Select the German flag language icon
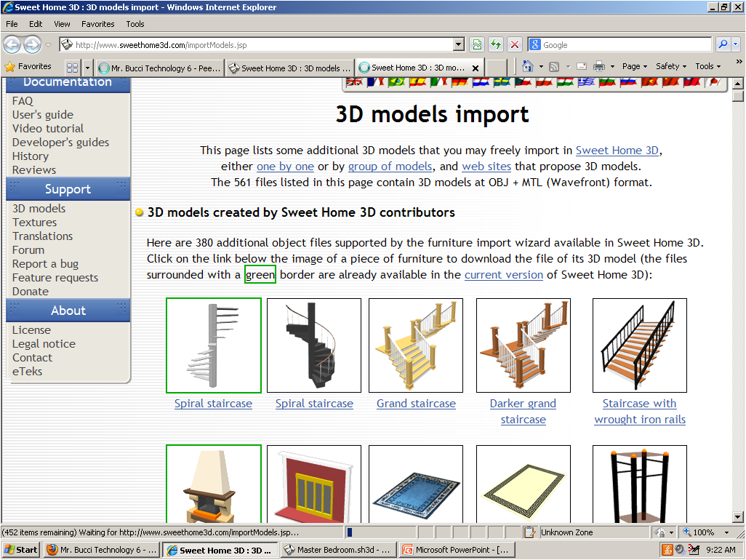This screenshot has width=746, height=560. click(460, 82)
